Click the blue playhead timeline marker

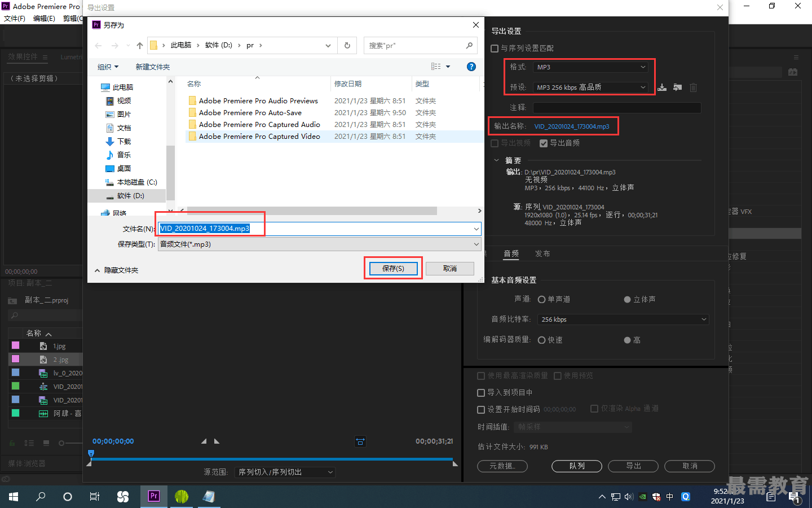tap(91, 454)
